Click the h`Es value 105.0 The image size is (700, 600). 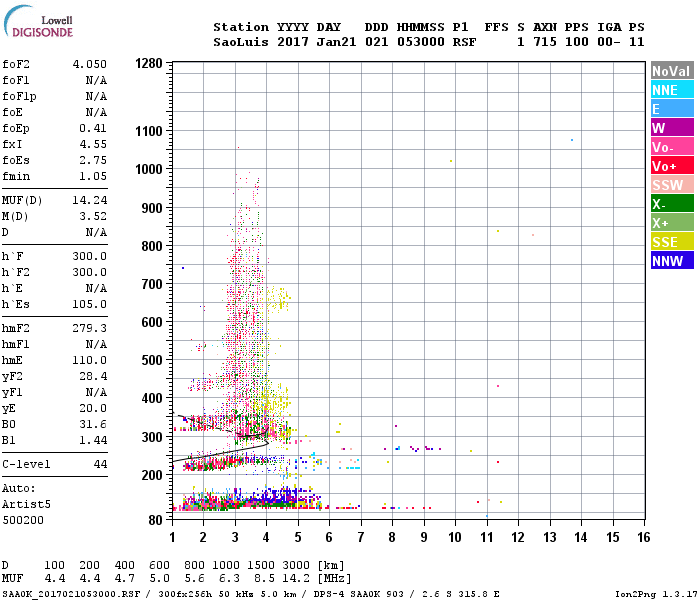[90, 304]
